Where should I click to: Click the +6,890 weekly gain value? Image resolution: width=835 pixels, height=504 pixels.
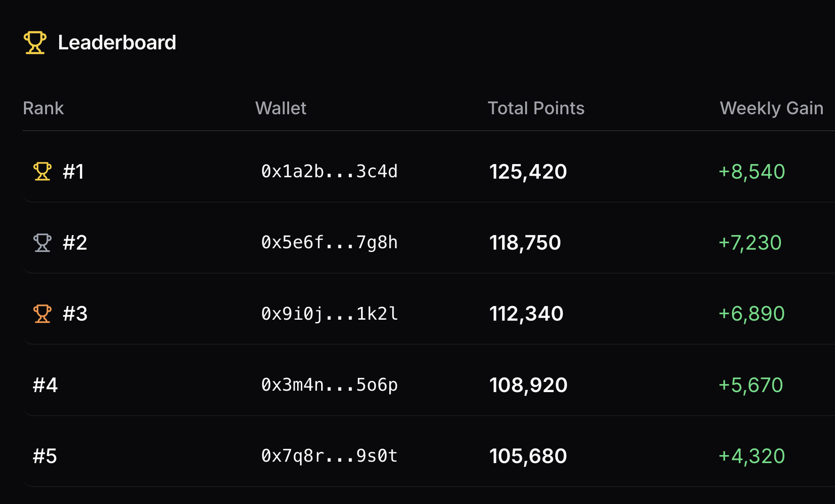(752, 314)
